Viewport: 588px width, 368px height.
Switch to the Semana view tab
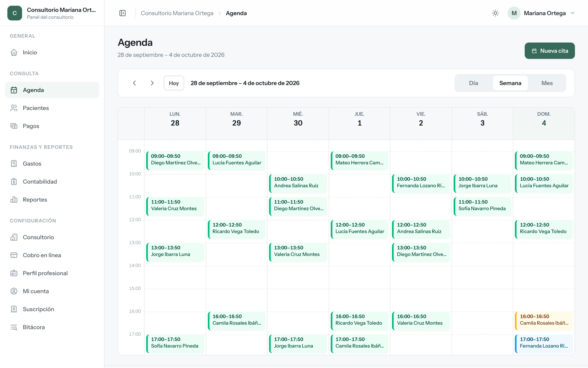pos(510,83)
